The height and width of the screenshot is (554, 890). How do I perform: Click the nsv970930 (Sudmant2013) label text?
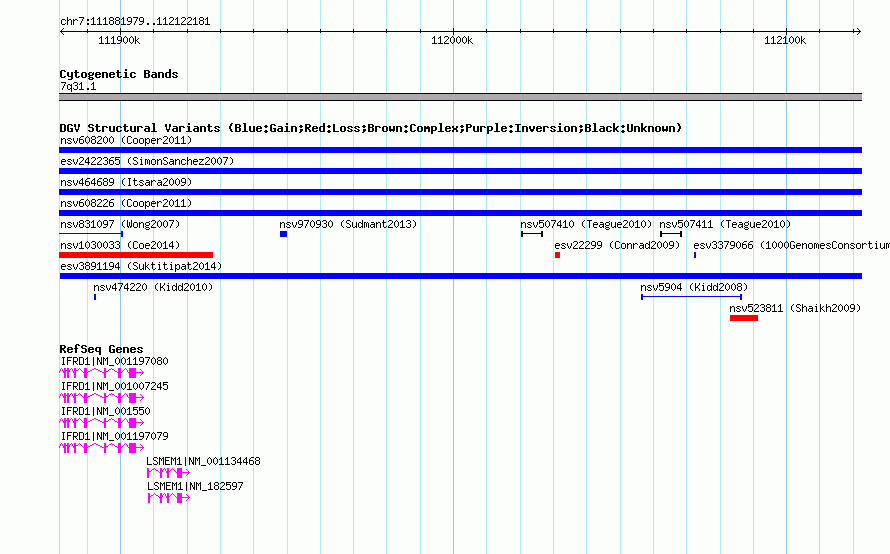pyautogui.click(x=348, y=224)
